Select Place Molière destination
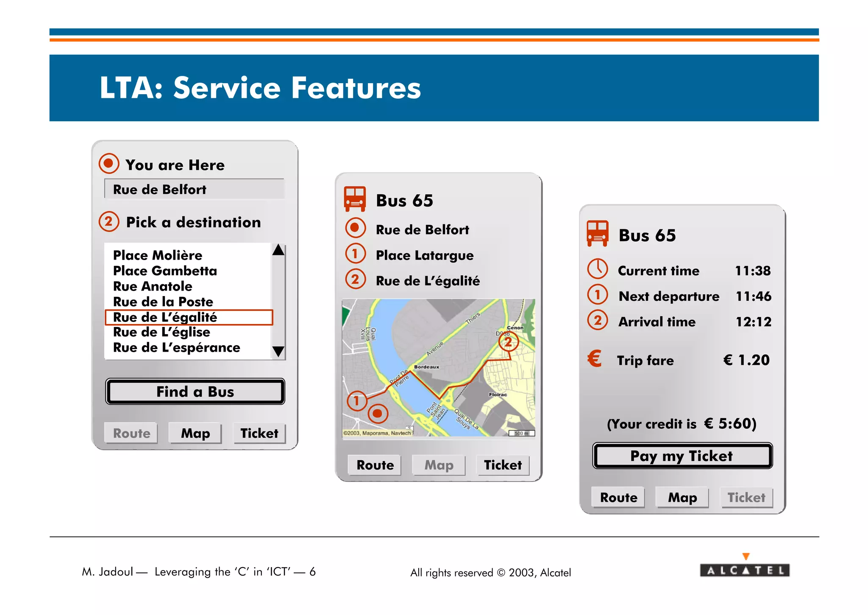The width and height of the screenshot is (868, 615). click(x=158, y=255)
